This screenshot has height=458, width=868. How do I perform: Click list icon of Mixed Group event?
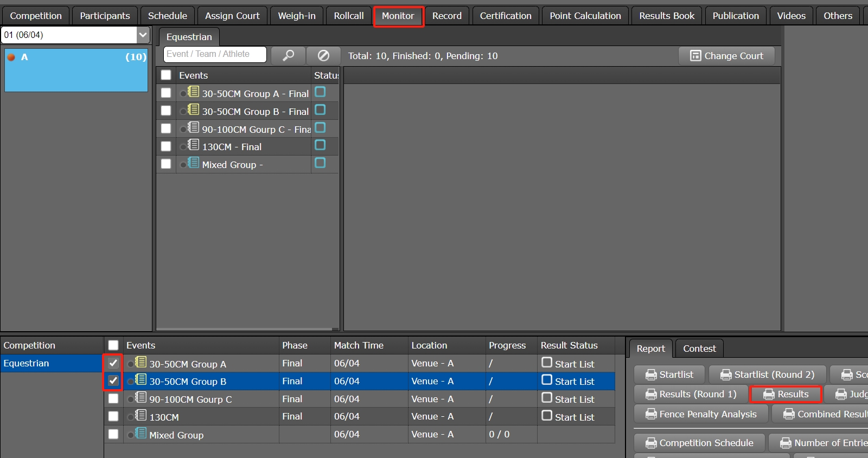(x=194, y=163)
